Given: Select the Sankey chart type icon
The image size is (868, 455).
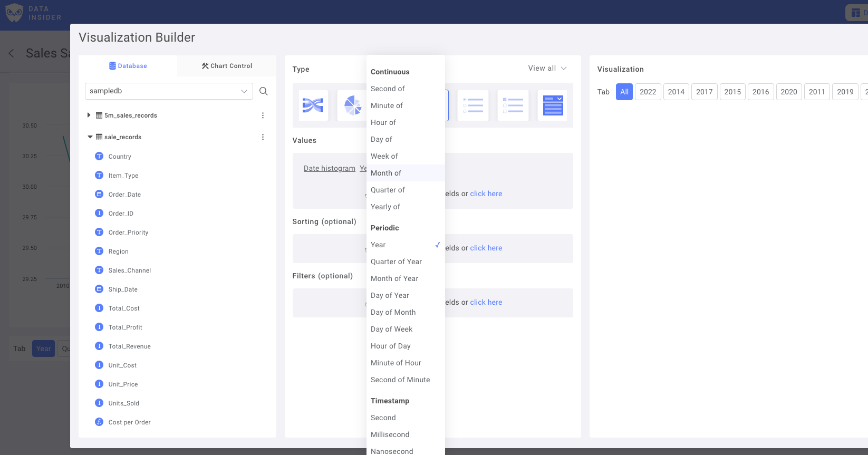Looking at the screenshot, I should [x=313, y=105].
